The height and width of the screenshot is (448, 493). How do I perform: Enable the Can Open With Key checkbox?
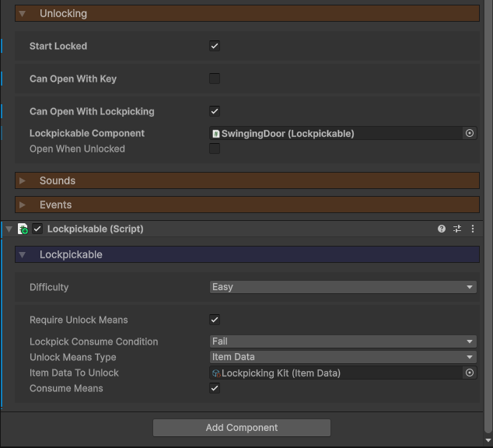click(x=215, y=79)
